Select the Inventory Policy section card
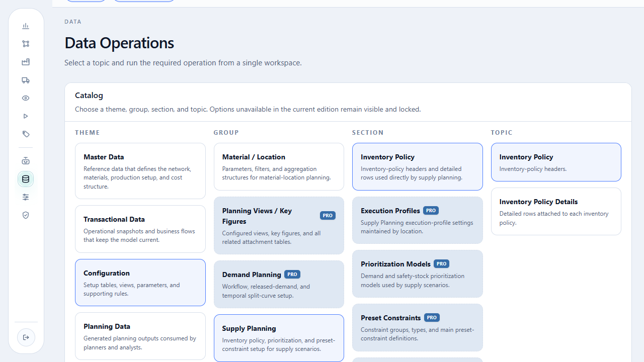 click(418, 166)
